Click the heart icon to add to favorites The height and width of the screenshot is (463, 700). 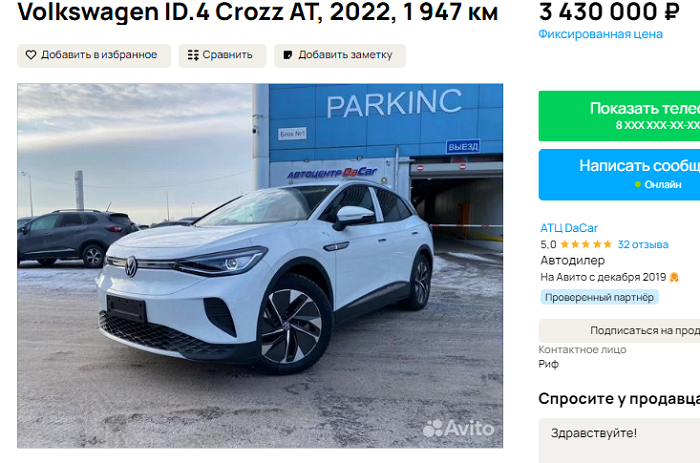coord(31,55)
